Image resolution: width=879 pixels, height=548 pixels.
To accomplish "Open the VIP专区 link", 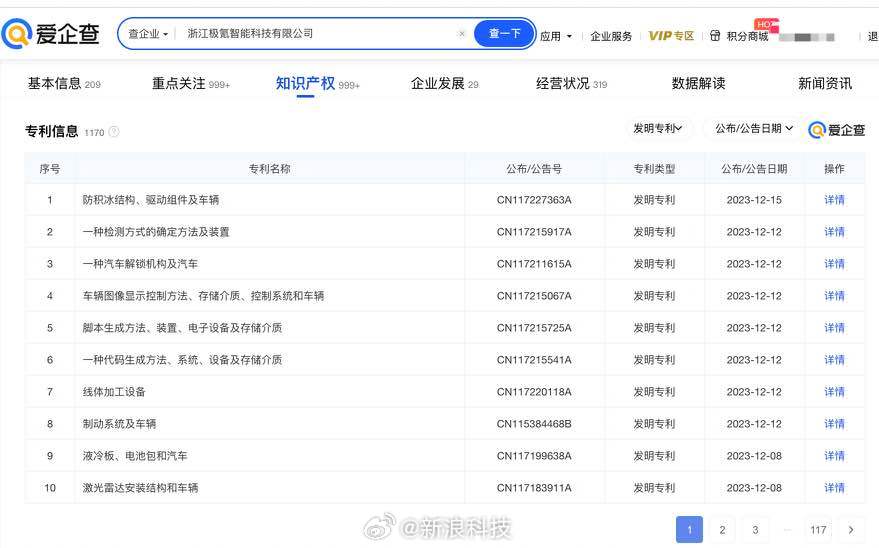I will point(671,36).
